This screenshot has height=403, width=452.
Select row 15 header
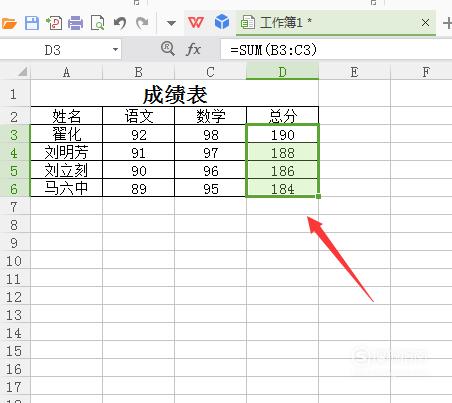[x=14, y=350]
